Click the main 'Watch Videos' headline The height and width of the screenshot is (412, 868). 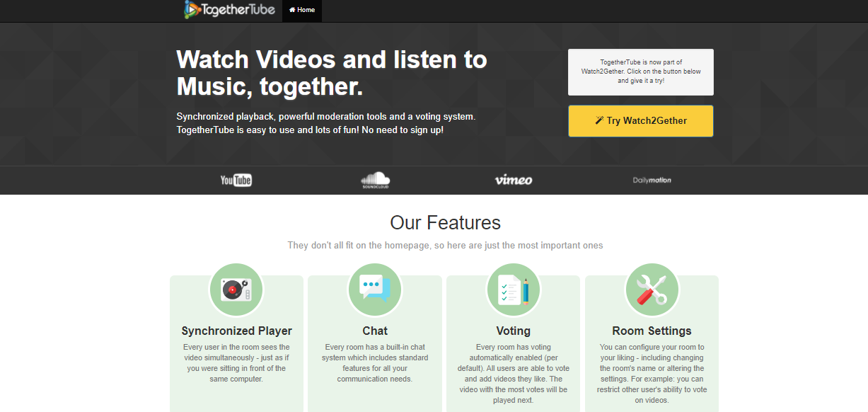coord(331,73)
